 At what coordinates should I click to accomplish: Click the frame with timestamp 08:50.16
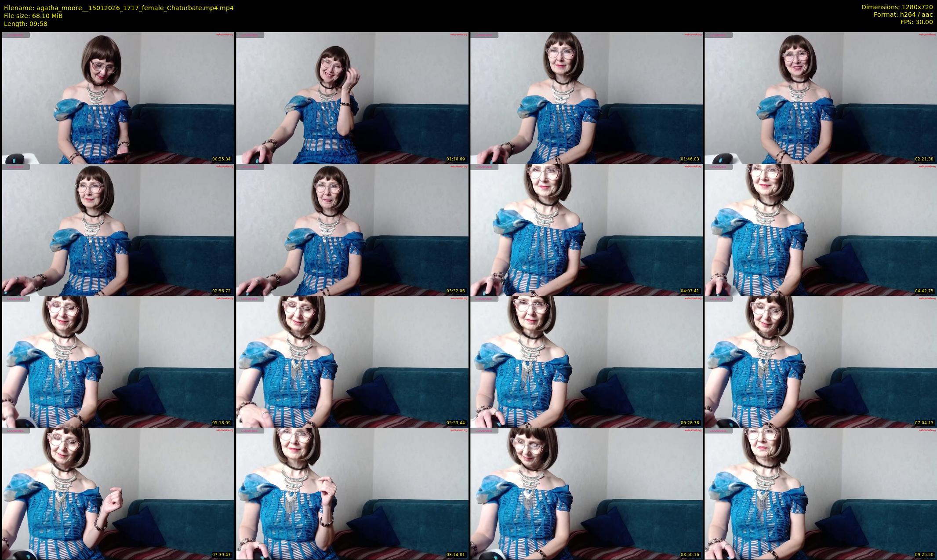coord(586,493)
